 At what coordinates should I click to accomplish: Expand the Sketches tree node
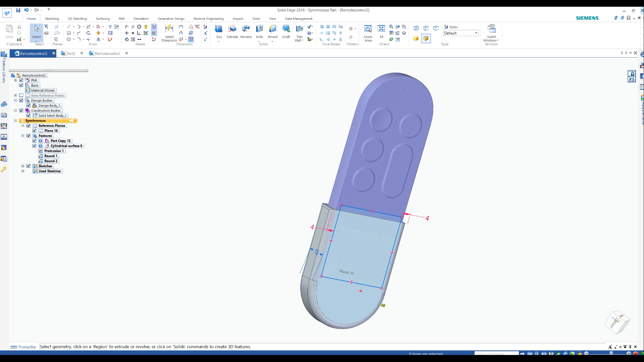22,166
